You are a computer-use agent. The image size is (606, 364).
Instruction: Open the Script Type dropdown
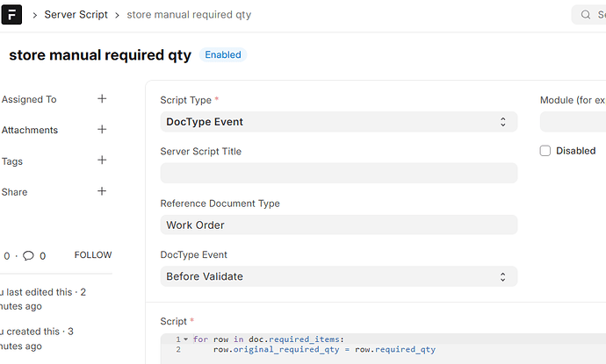(x=338, y=122)
